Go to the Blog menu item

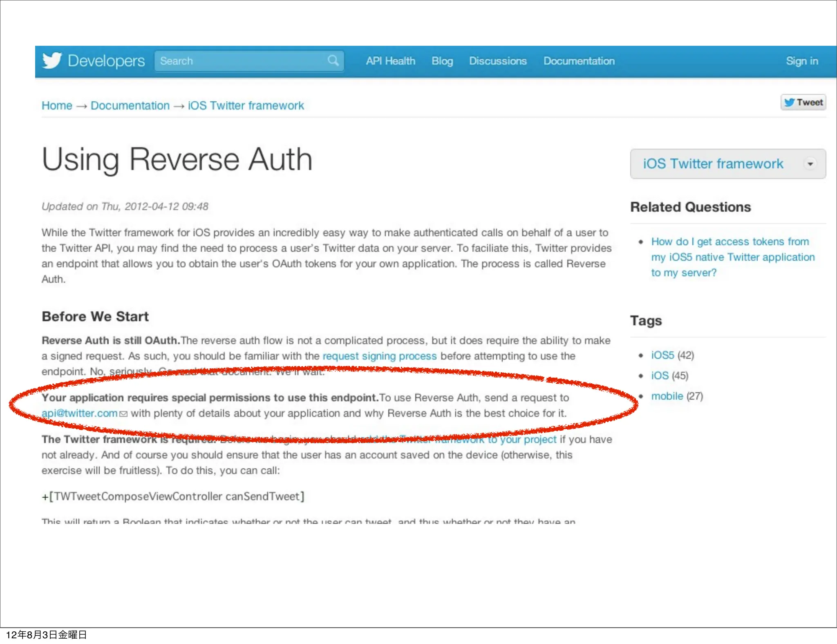click(x=442, y=61)
